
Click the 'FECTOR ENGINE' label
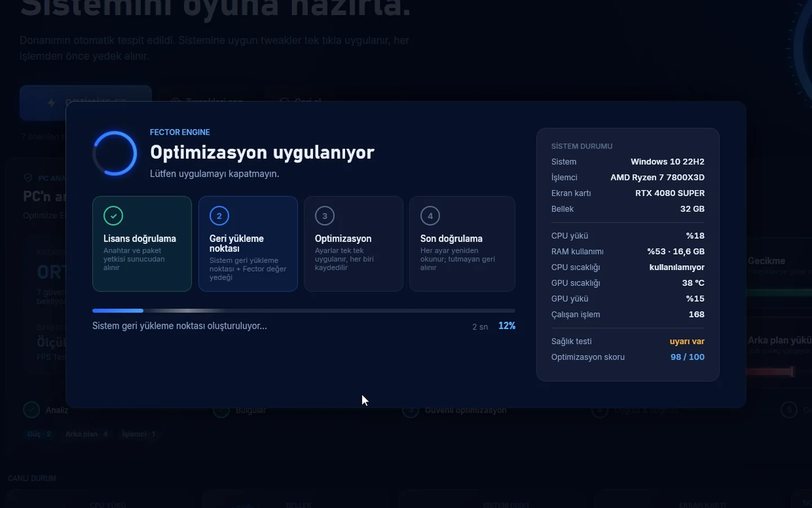180,132
